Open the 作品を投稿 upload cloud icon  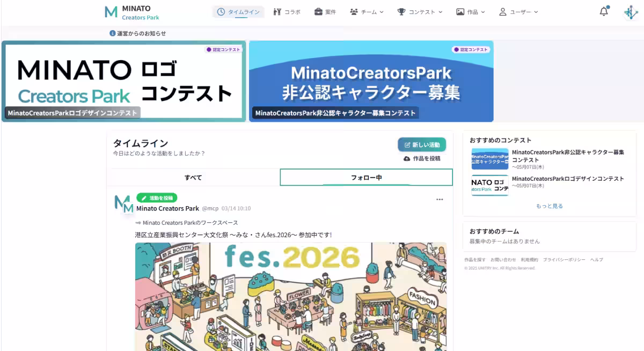coord(408,158)
